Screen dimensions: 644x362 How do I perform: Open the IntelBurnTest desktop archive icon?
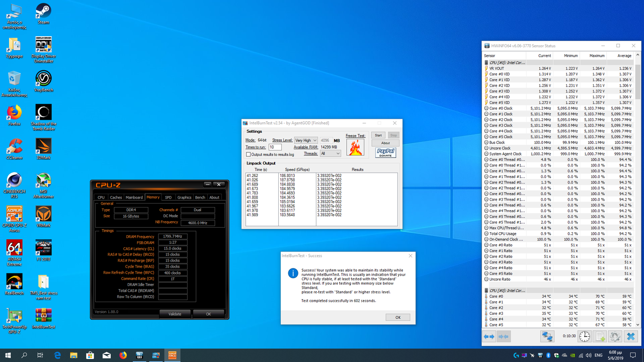(x=43, y=318)
